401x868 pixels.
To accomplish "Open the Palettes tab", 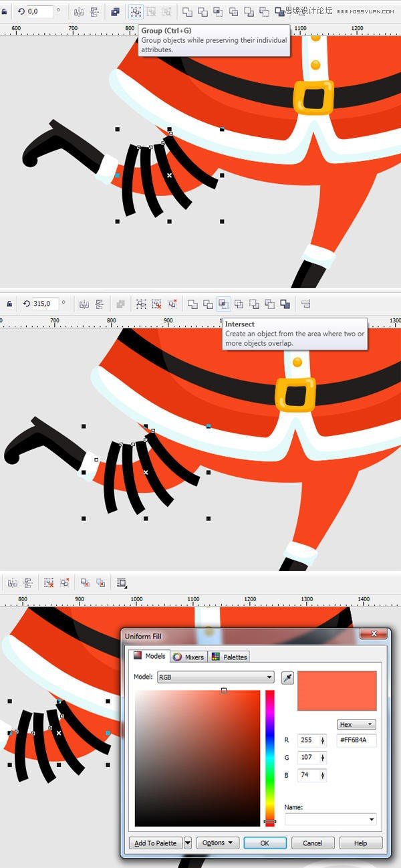I will pos(229,657).
